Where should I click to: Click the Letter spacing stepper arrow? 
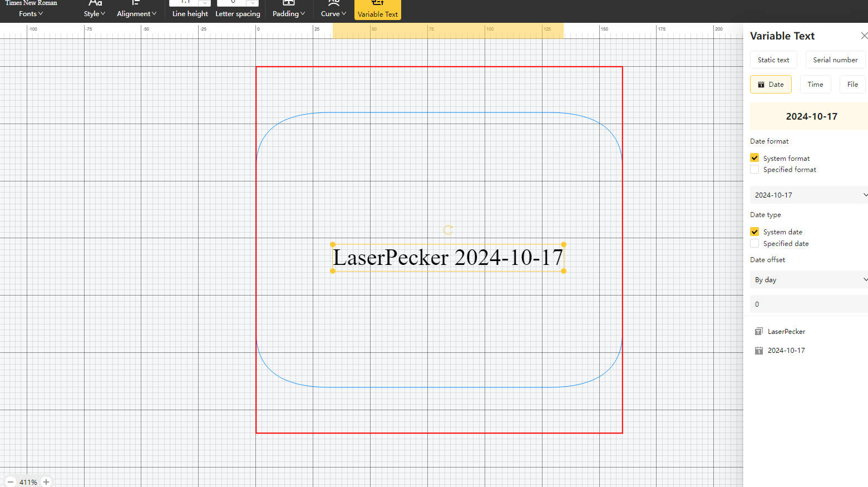253,2
